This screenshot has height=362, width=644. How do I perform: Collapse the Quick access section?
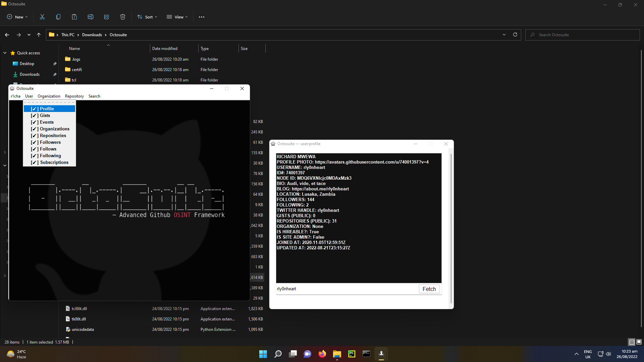5,53
